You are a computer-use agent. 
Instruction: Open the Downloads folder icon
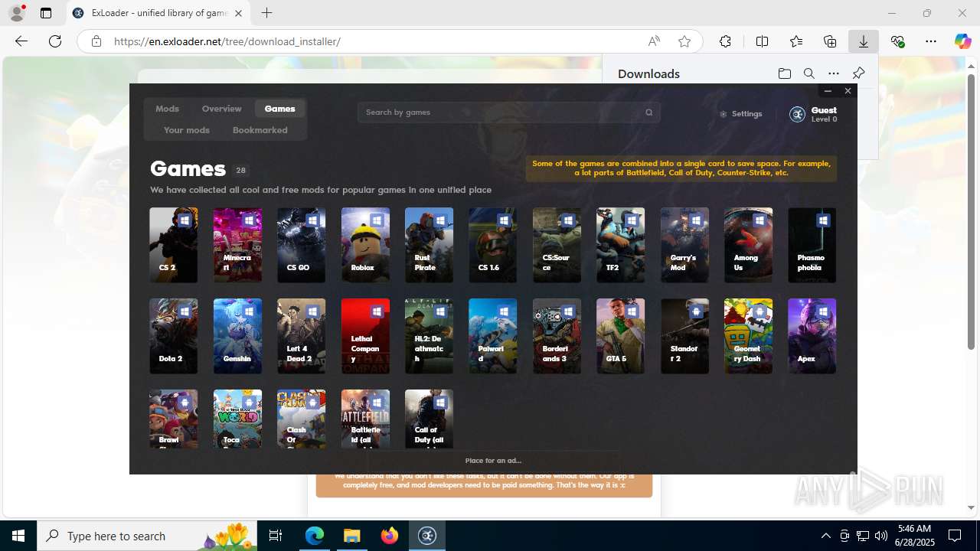click(785, 73)
